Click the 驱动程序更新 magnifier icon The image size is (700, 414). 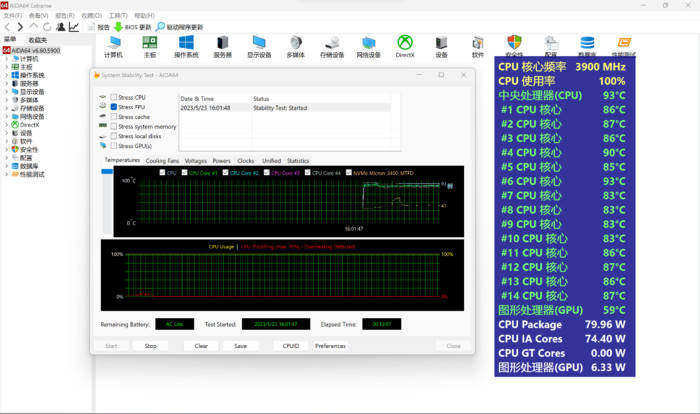tap(160, 27)
